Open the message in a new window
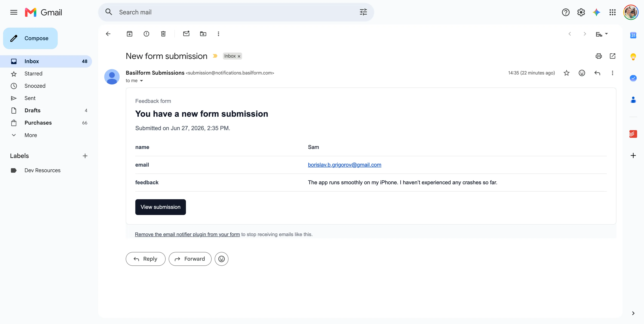Image resolution: width=644 pixels, height=324 pixels. 613,56
